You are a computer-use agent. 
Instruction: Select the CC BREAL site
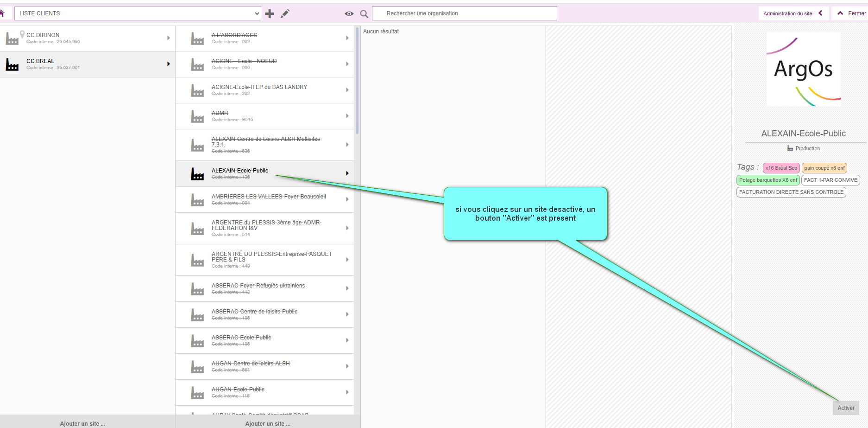tap(88, 64)
